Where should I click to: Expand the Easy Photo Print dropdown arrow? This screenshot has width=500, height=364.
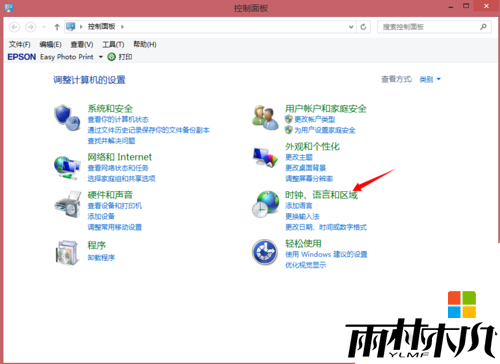tap(101, 57)
